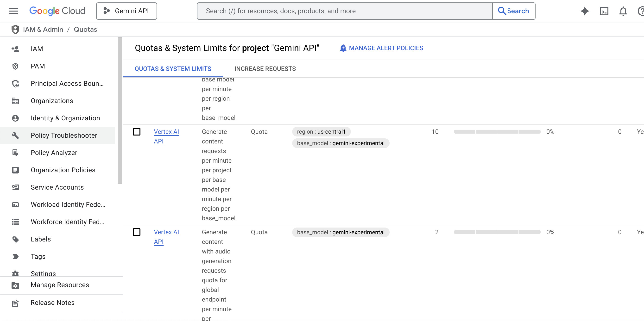The image size is (644, 321).
Task: Click Manage Alert Policies link
Action: [x=381, y=48]
